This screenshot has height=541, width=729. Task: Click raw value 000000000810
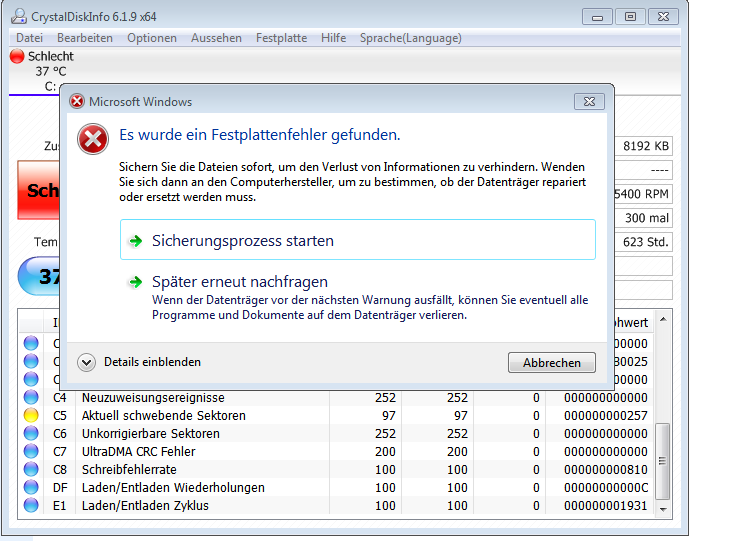click(605, 469)
